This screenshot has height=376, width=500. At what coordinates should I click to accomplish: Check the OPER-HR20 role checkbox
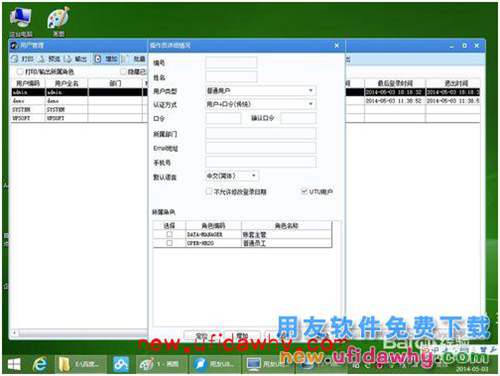tap(169, 243)
